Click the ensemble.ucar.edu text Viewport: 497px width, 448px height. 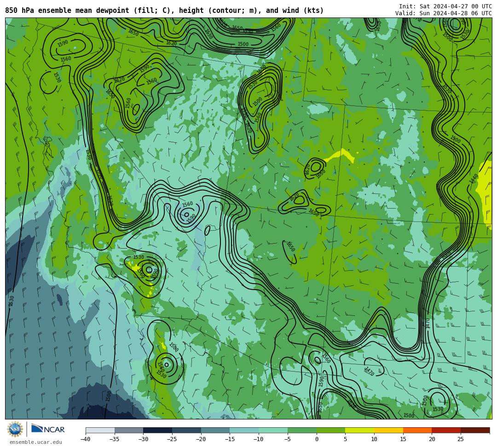point(36,442)
